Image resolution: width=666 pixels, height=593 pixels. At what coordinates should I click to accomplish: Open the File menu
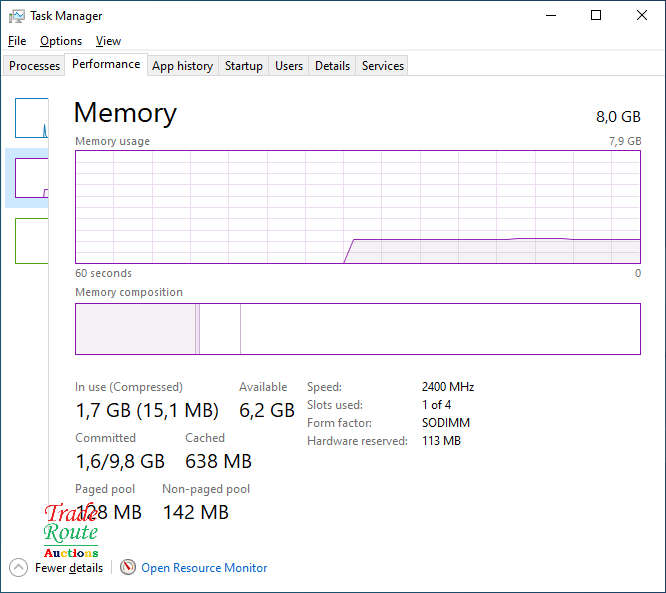17,41
